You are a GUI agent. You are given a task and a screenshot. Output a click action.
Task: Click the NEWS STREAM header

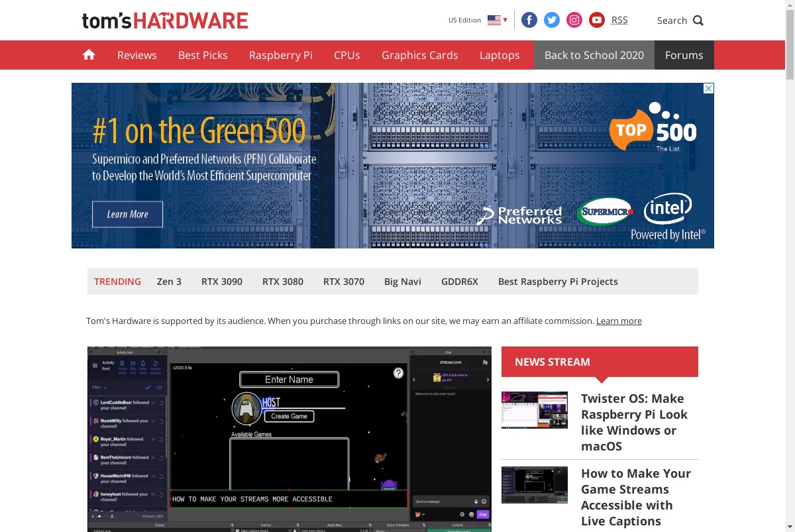coord(600,362)
